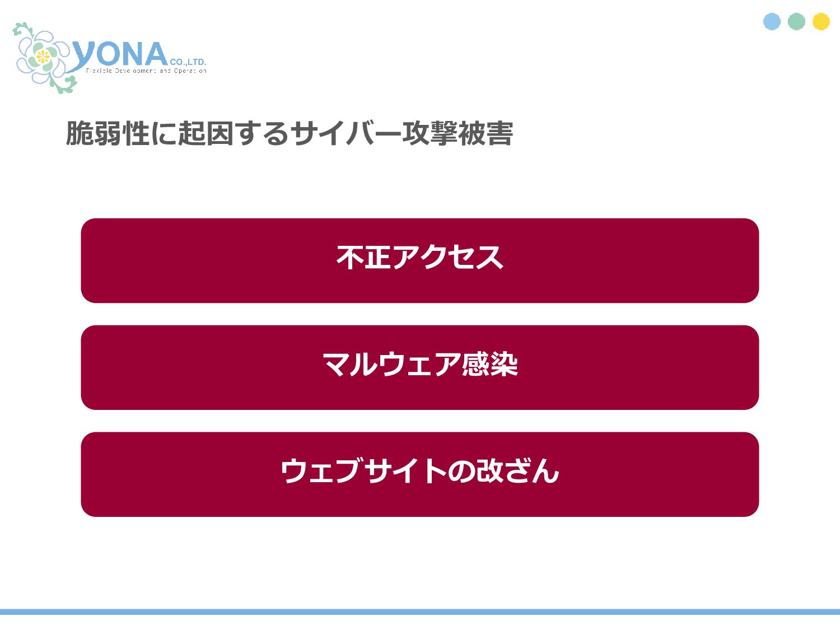Click the yellow center of the flower logo
Screen dimensions: 840x630
tap(42, 56)
